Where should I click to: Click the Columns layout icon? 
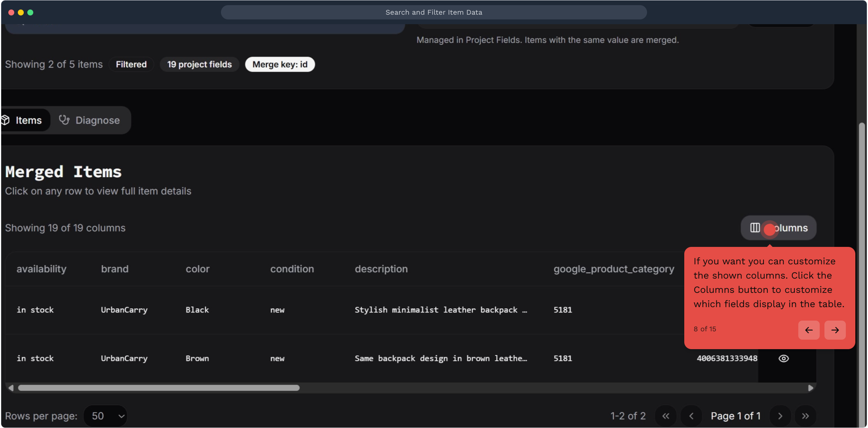[755, 228]
